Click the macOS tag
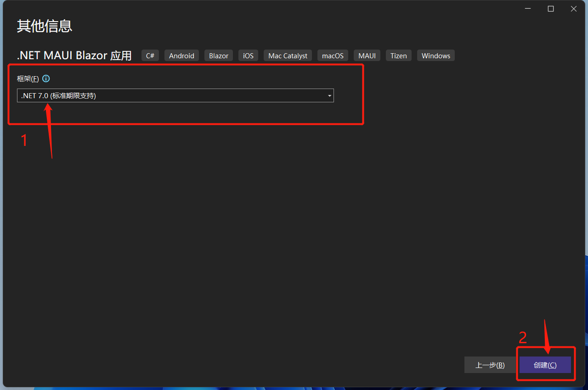This screenshot has height=390, width=588. tap(333, 56)
